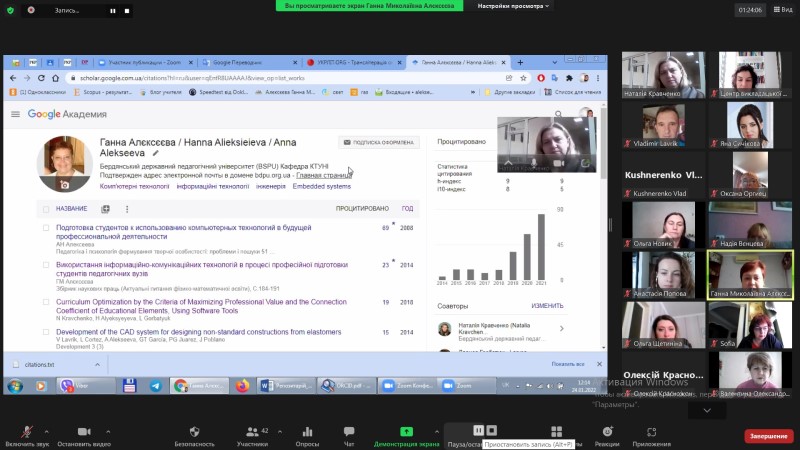Image resolution: width=800 pixels, height=450 pixels.
Task: Click the green Share Screen button
Action: [x=407, y=431]
